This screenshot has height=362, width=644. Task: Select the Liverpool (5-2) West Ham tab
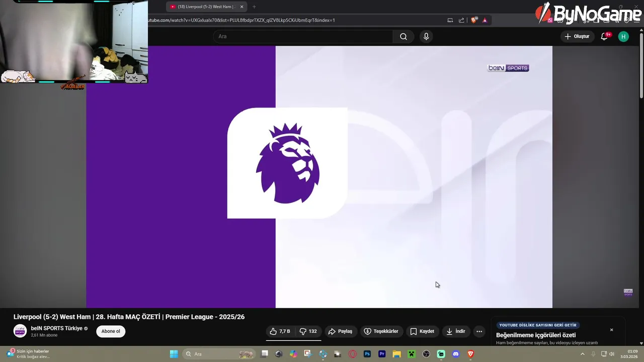click(x=206, y=7)
